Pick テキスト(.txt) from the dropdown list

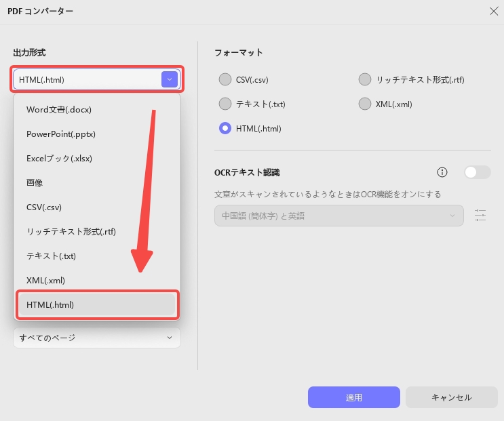pos(97,256)
